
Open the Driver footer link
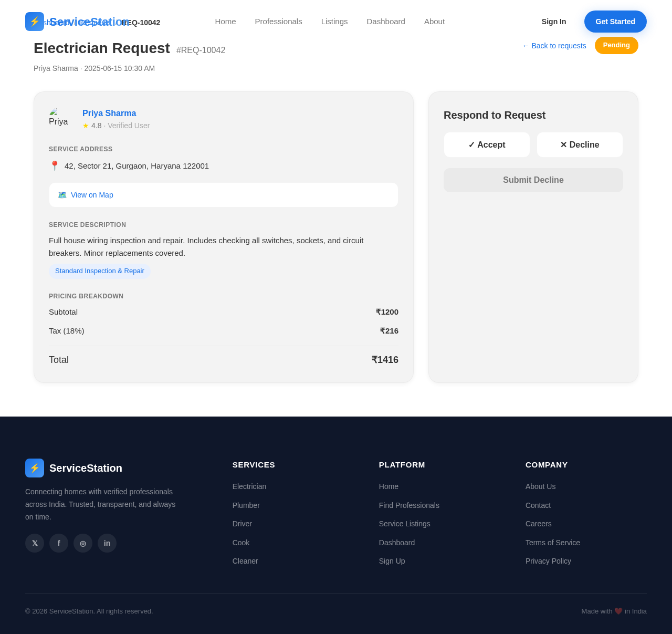coord(242,524)
